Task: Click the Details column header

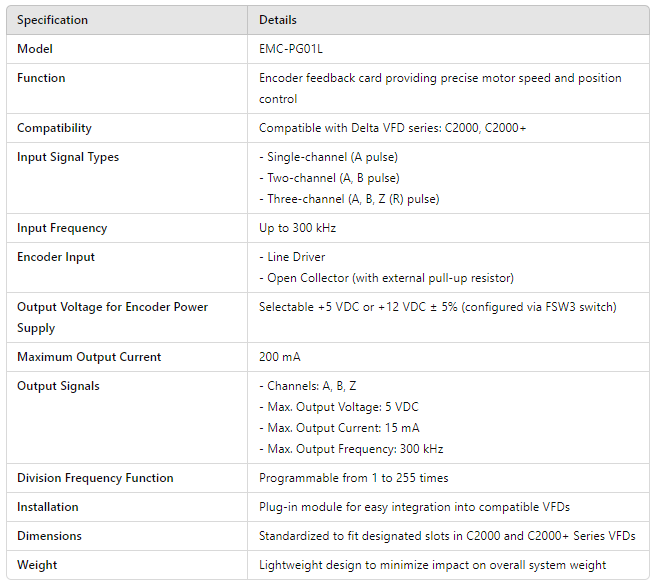Action: 278,20
